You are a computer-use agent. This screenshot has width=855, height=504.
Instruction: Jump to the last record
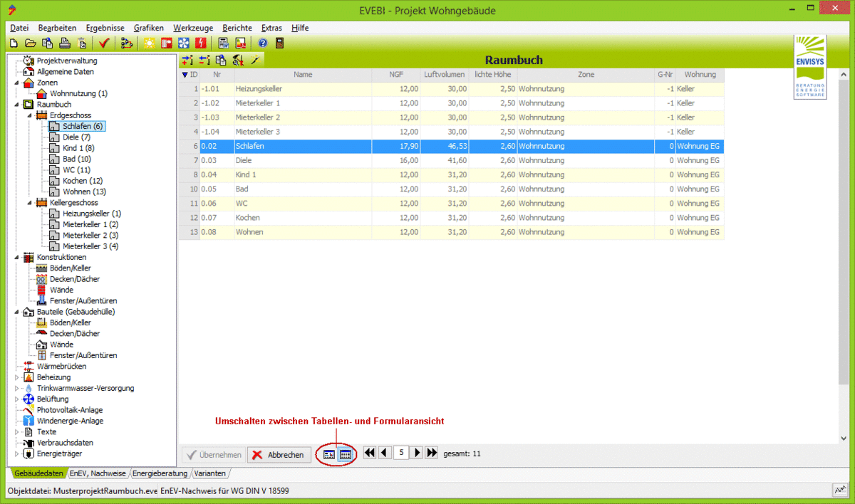[x=431, y=453]
